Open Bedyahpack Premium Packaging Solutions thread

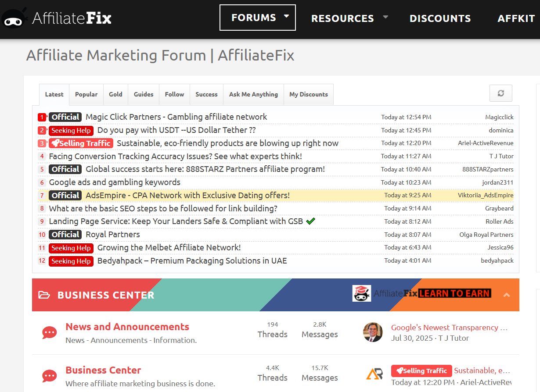click(x=192, y=261)
